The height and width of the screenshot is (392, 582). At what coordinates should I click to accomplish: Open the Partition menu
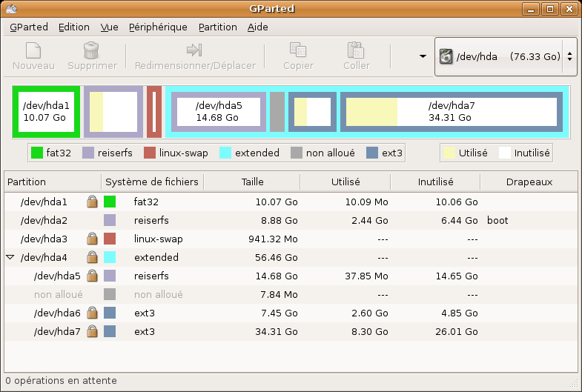click(218, 27)
